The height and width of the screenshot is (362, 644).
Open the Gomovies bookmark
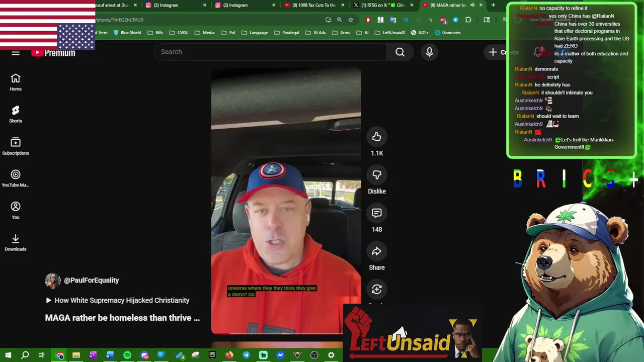coord(447,33)
